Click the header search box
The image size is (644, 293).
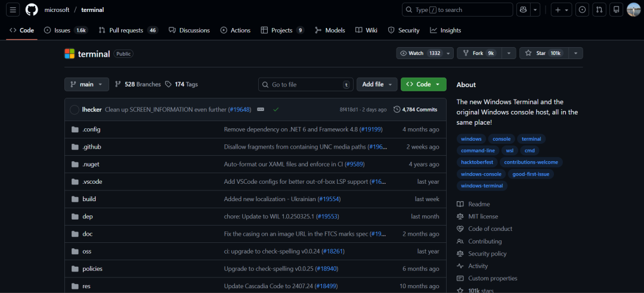point(457,10)
